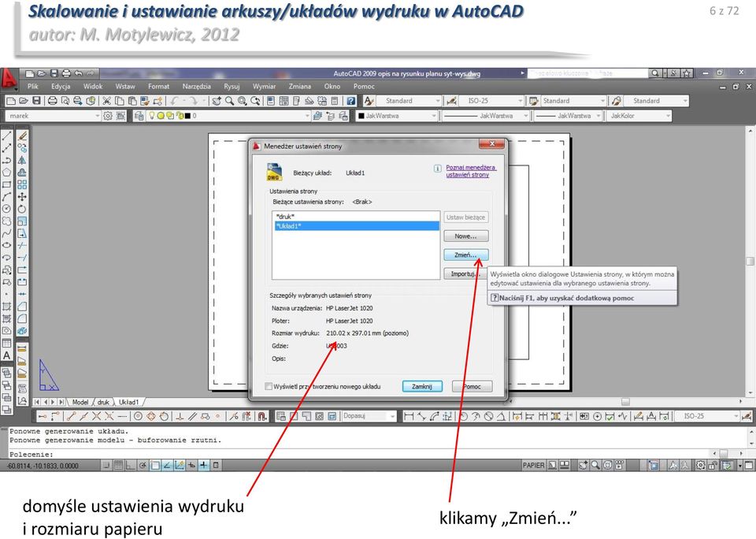Select the Line tool in the draw toolbar
The height and width of the screenshot is (539, 756).
pyautogui.click(x=7, y=136)
